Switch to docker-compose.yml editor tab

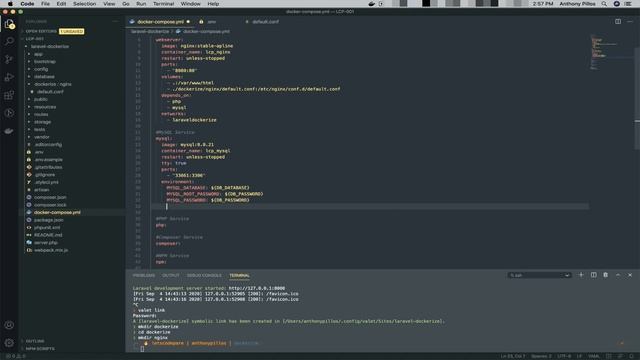point(160,22)
